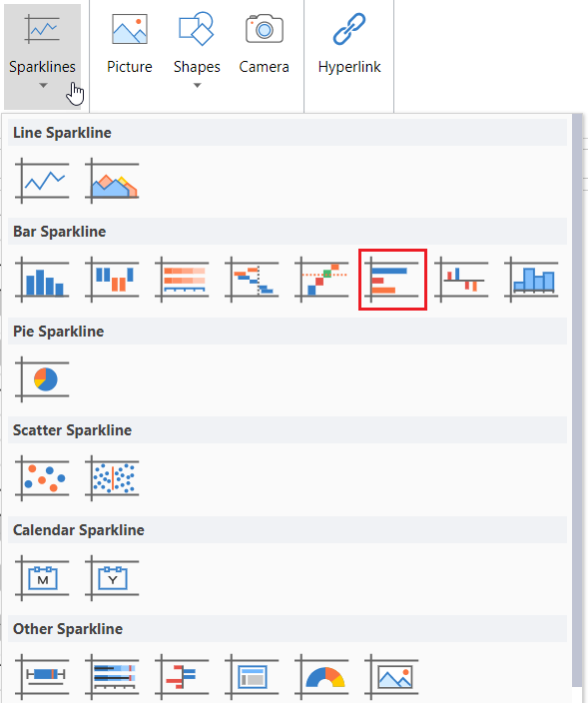Select the Win/Loss sparkline icon
588x703 pixels.
click(x=112, y=280)
